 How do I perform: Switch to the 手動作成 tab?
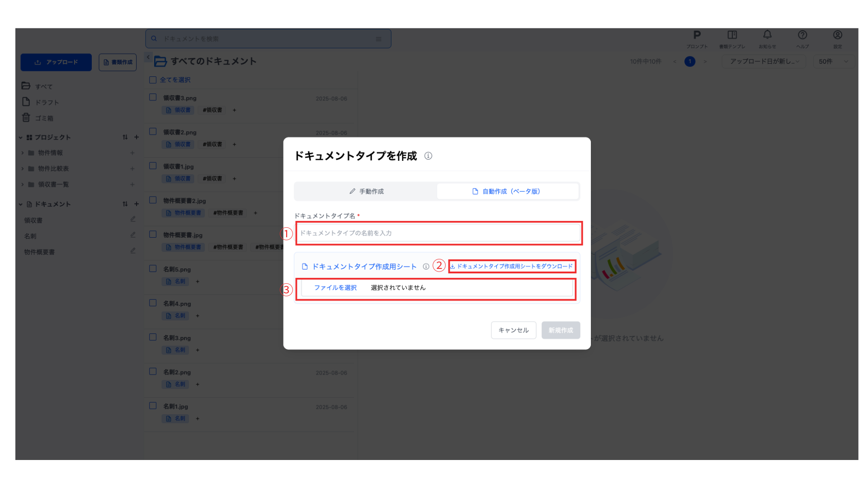click(366, 192)
